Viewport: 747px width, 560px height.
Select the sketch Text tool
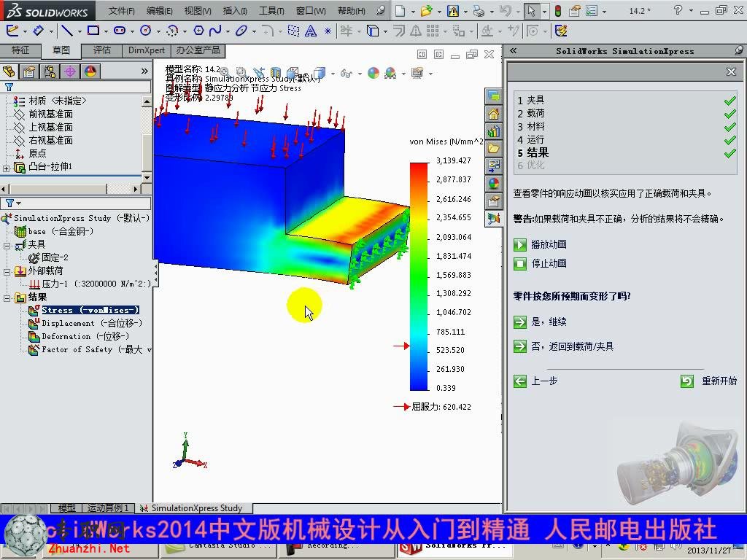[x=311, y=31]
